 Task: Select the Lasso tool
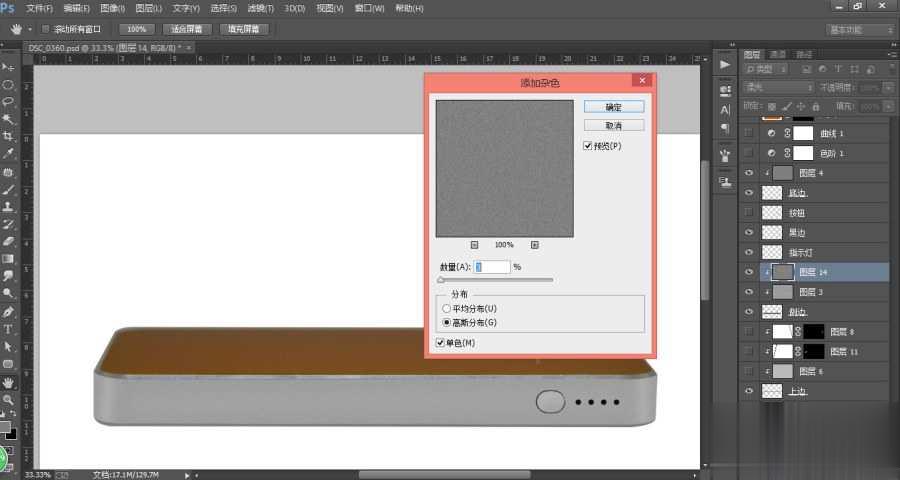[x=8, y=102]
